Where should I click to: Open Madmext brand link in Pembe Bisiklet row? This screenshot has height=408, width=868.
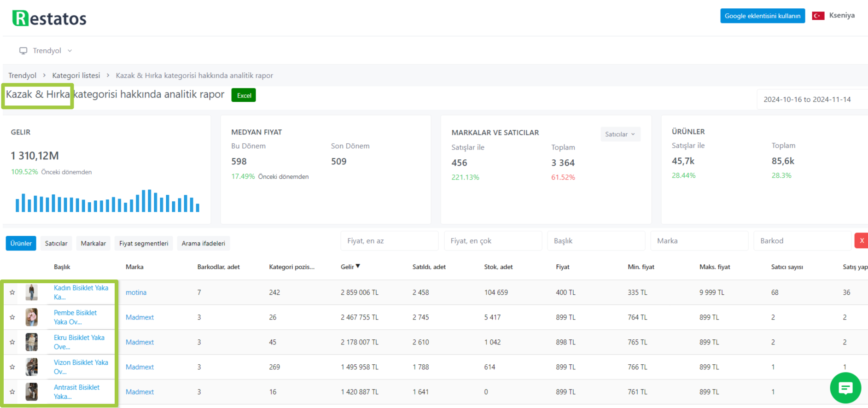(140, 317)
